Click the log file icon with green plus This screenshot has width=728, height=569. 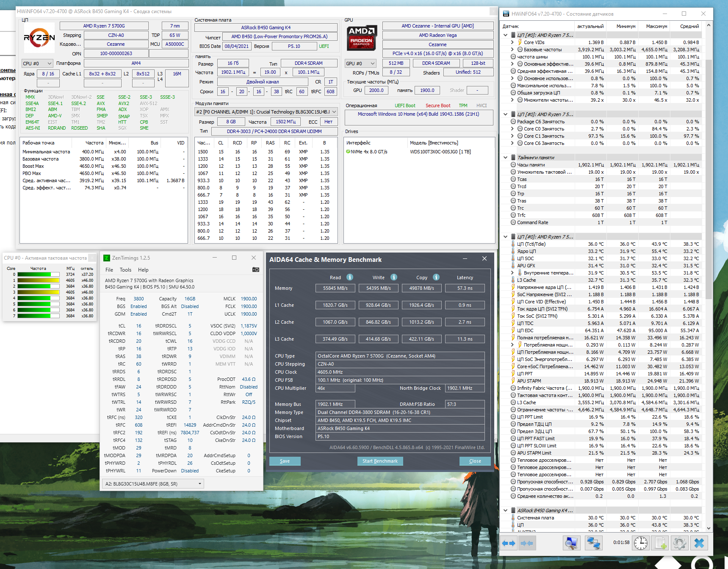[x=660, y=543]
